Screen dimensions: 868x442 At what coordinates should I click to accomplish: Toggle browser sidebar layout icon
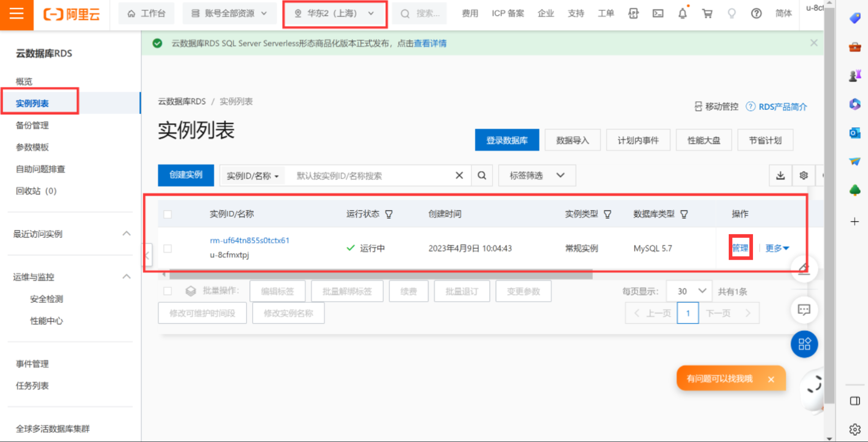click(855, 401)
